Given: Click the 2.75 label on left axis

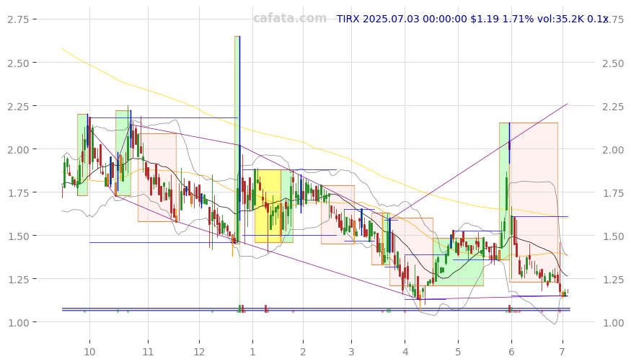Looking at the screenshot, I should pos(19,19).
